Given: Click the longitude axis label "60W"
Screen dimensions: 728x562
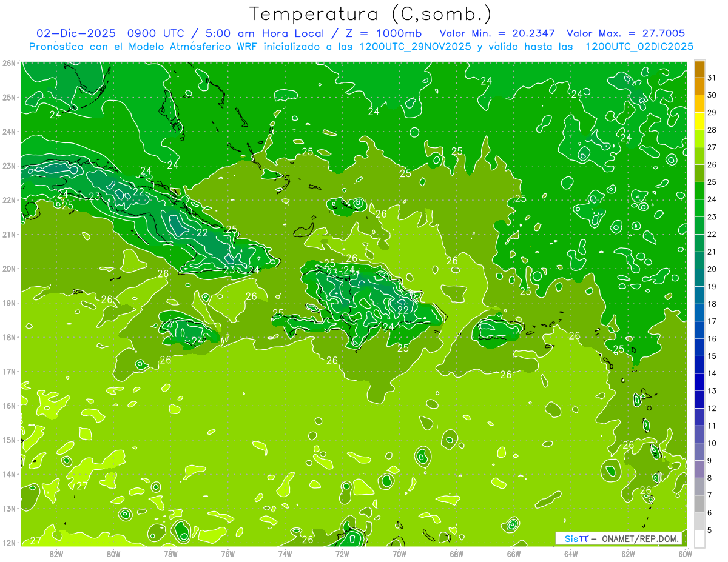Looking at the screenshot, I should point(685,554).
